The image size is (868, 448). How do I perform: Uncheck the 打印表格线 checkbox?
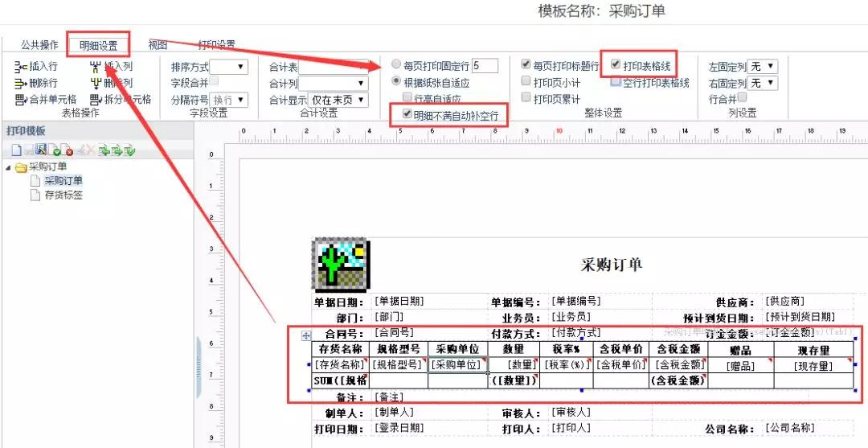(616, 64)
